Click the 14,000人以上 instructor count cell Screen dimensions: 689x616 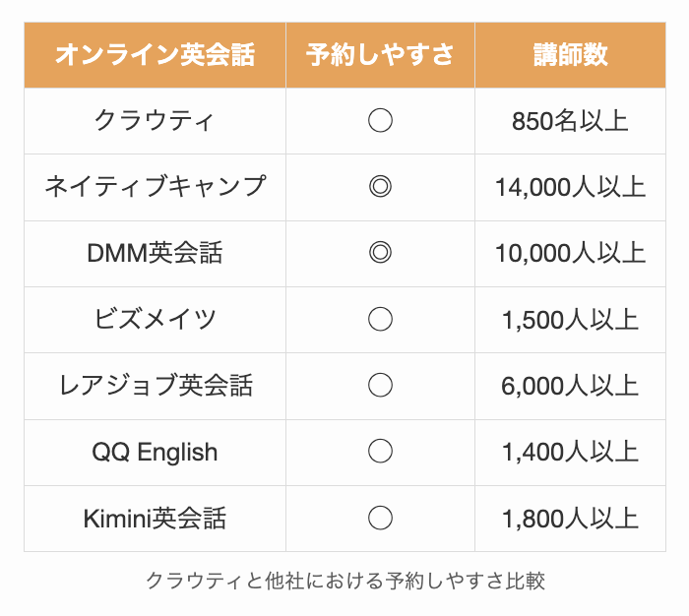(570, 186)
